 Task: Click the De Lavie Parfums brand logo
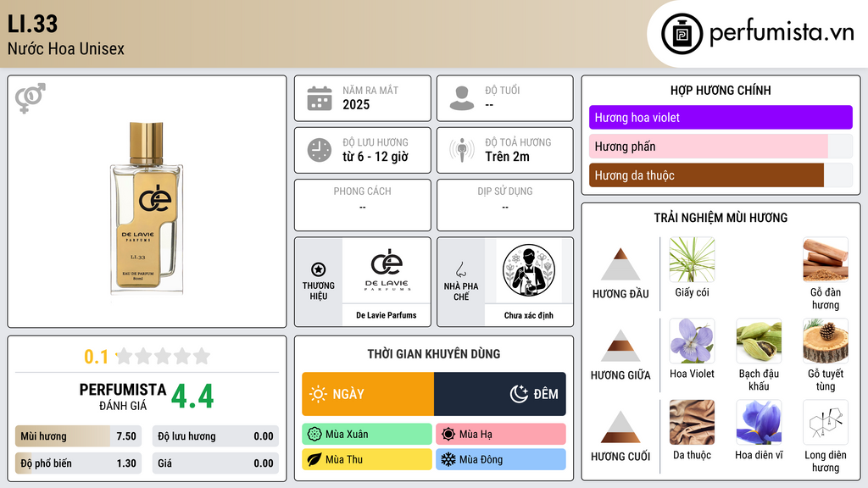[387, 270]
